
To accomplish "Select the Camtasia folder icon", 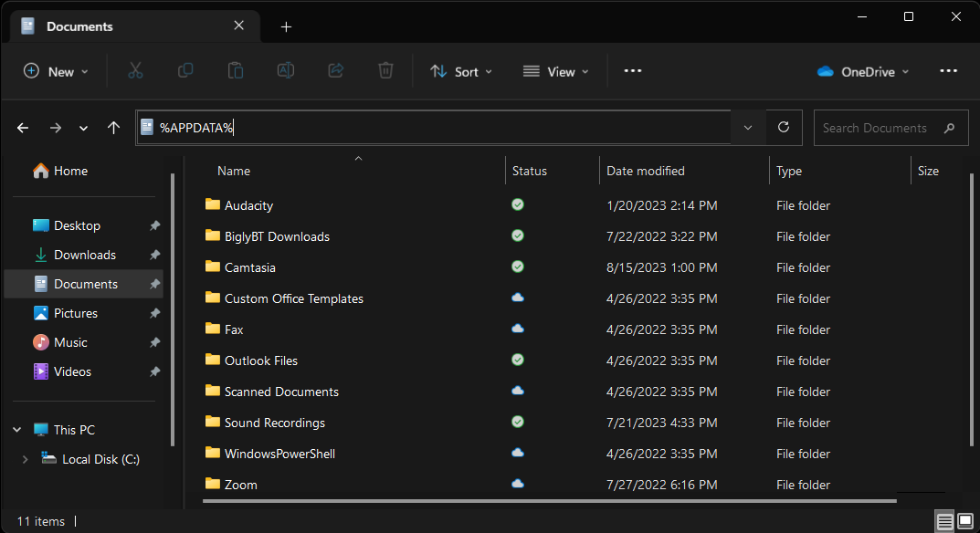I will pos(213,266).
